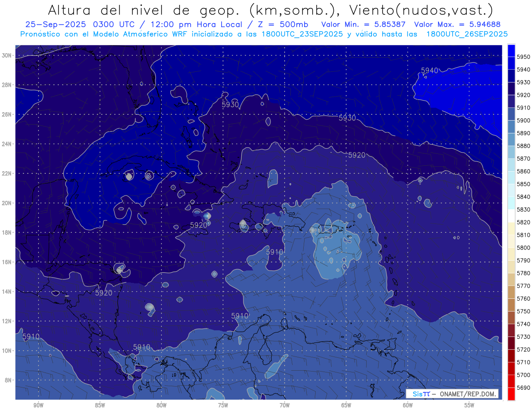Screen dimensions: 532x411
Task: Click the 5900 color bar label
Action: 524,121
